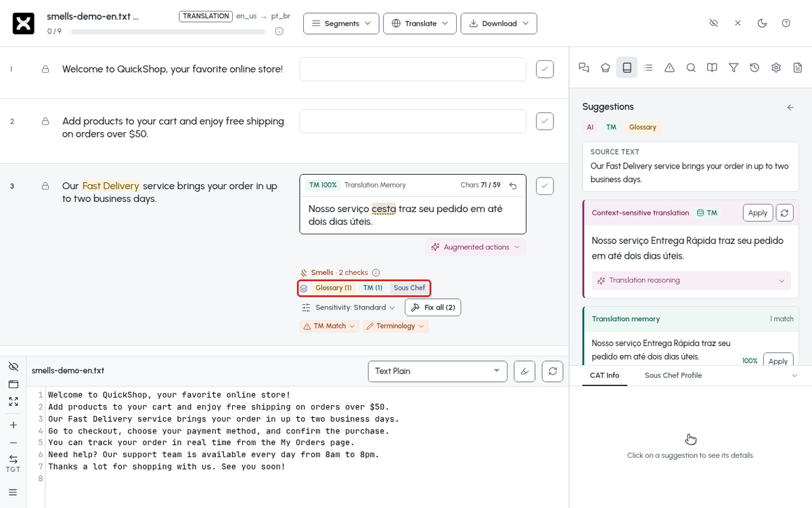This screenshot has height=508, width=812.
Task: Click the minus zoom-out icon in preview sidebar
Action: [x=13, y=442]
